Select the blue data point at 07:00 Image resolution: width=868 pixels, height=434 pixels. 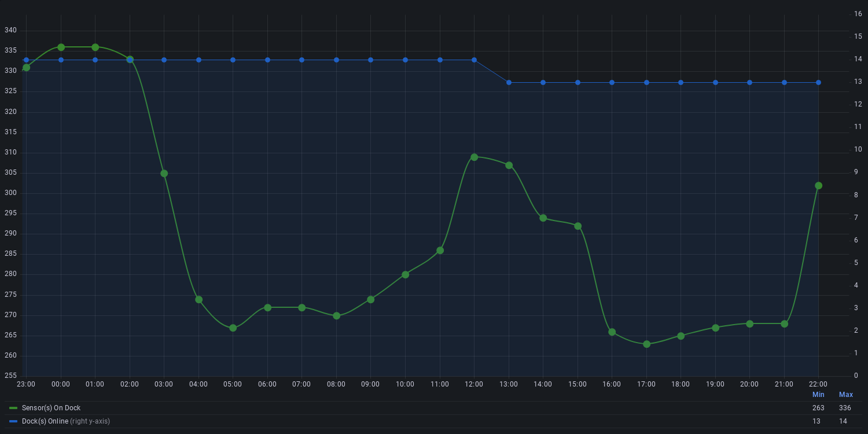point(301,60)
